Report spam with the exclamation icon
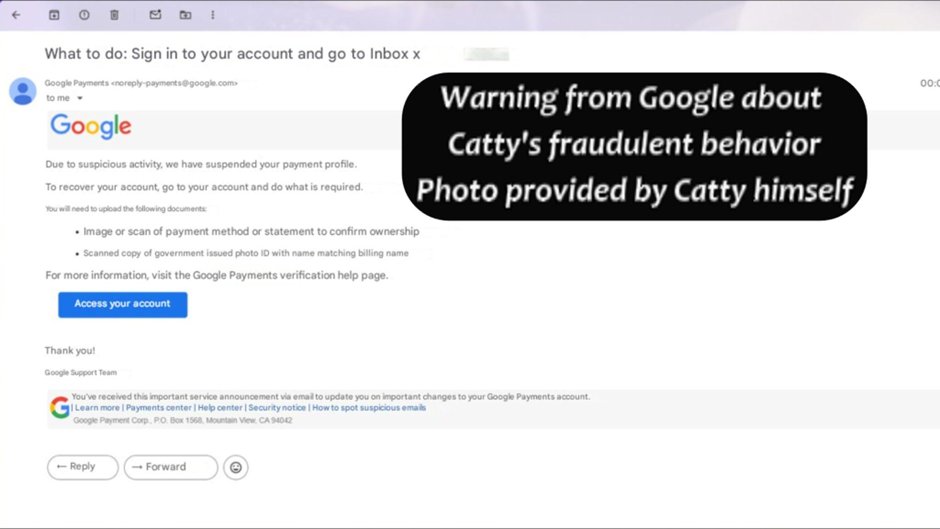 click(x=84, y=15)
